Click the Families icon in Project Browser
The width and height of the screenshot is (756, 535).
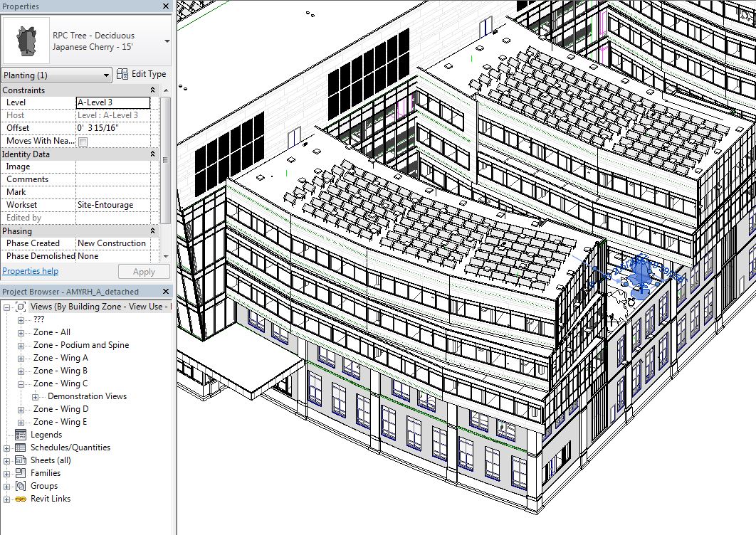(x=21, y=473)
